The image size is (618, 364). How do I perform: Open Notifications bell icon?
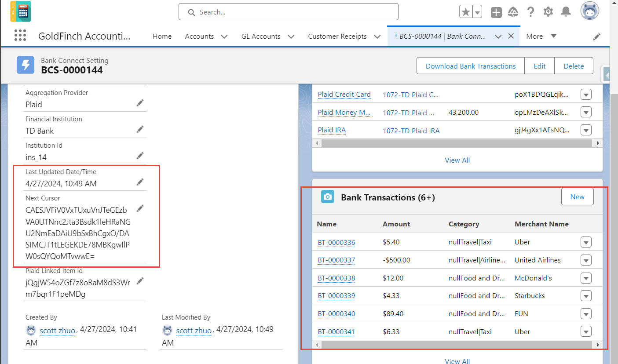point(566,12)
